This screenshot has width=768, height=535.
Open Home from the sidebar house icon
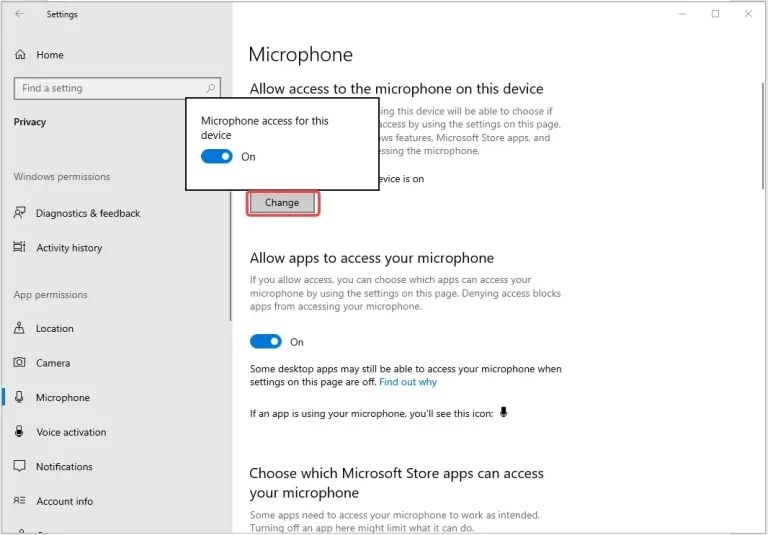tap(20, 55)
